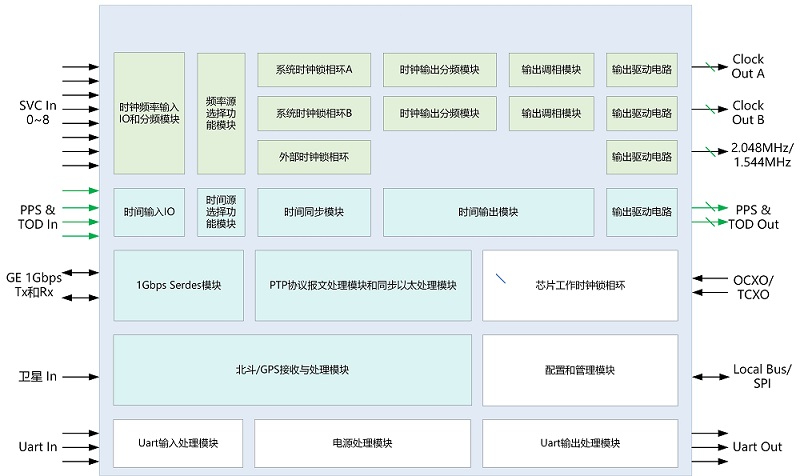Click the Uart输入处理模块 block
This screenshot has width=800, height=476.
click(x=178, y=443)
